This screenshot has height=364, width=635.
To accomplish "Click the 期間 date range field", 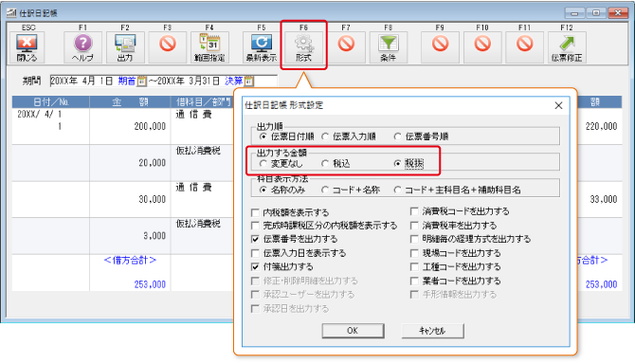I will click(164, 81).
